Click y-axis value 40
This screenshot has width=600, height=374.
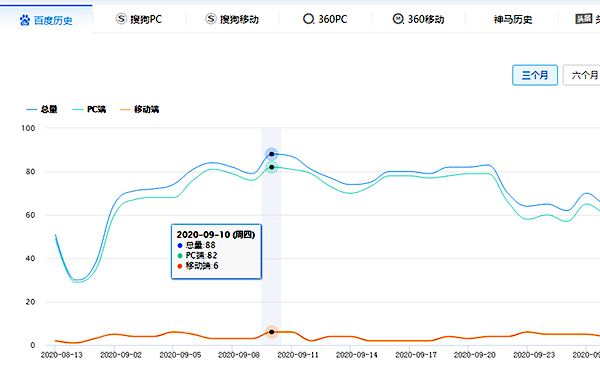(30, 259)
